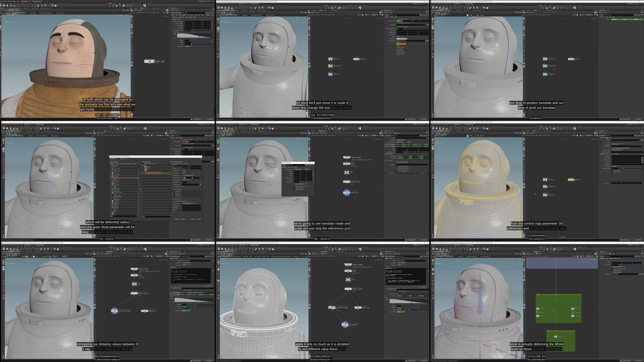
Task: Toggle Keep Position When Parenting in 'bone is actually' frame
Action: 612,269
